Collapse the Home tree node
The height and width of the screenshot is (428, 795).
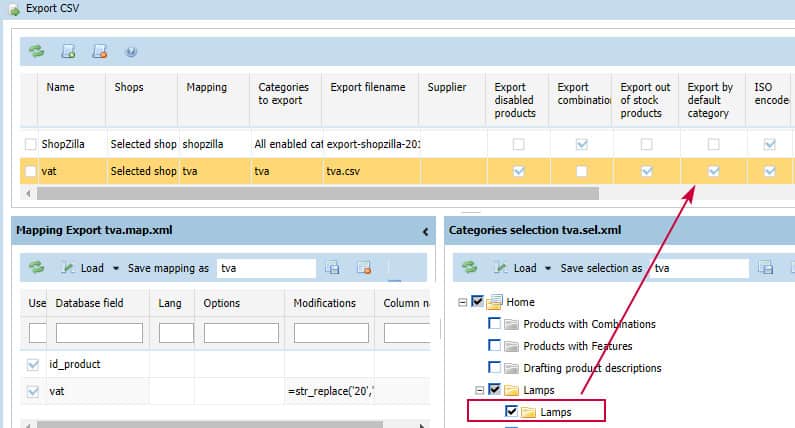point(462,302)
